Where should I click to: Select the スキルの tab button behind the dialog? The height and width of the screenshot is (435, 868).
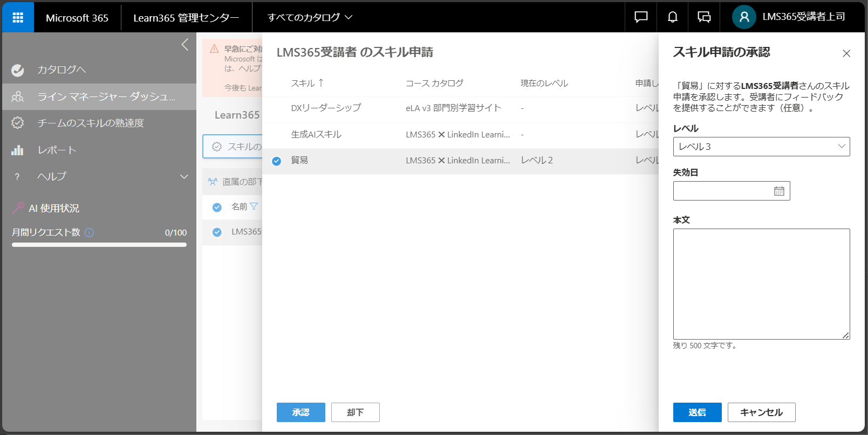point(233,147)
